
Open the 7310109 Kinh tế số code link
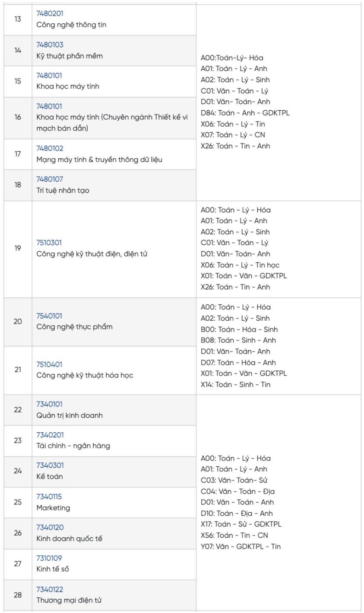pyautogui.click(x=49, y=558)
